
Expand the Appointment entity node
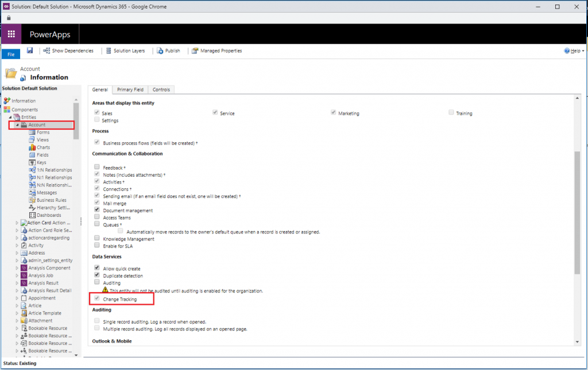[17, 298]
